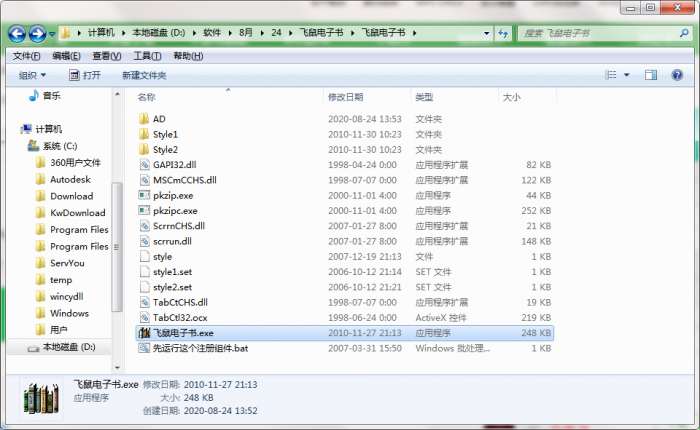Go forward with the Forward arrow button

click(37, 33)
